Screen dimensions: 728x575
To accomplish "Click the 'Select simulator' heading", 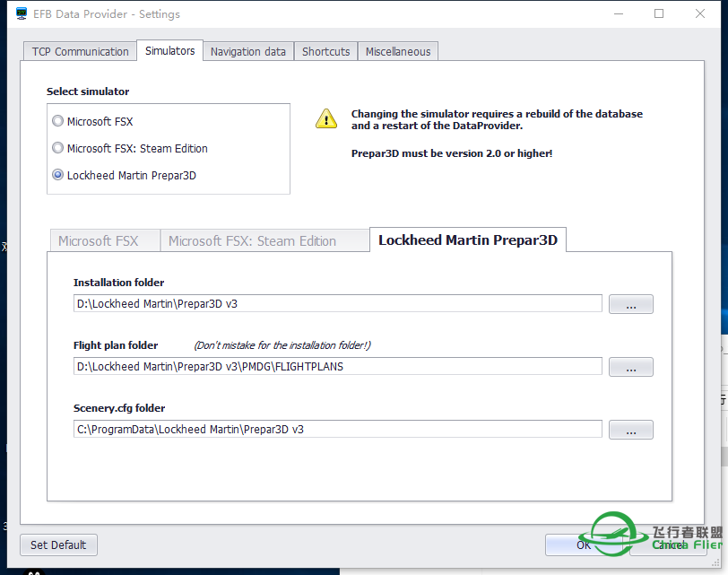I will click(88, 91).
